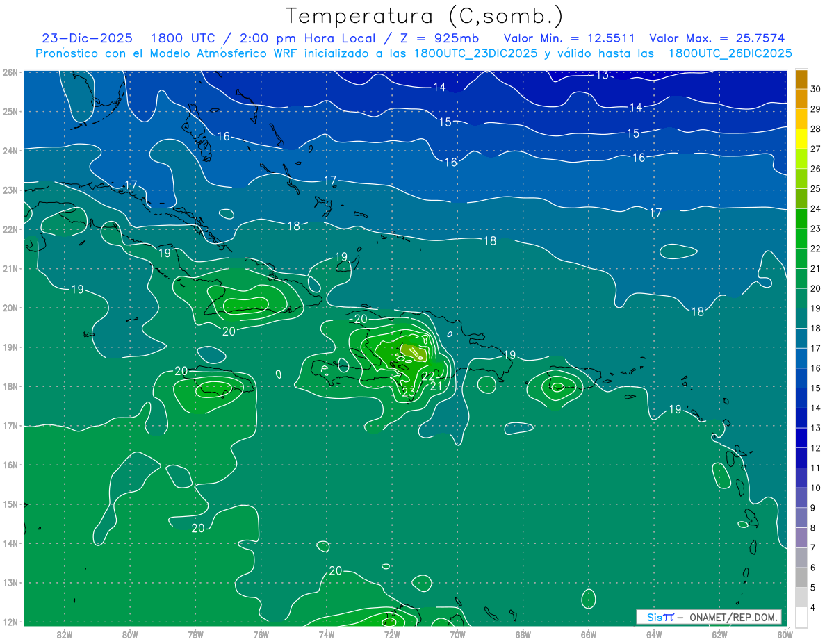The height and width of the screenshot is (644, 834).
Task: Click the 23 contour label over Hispaniola
Action: click(x=409, y=393)
